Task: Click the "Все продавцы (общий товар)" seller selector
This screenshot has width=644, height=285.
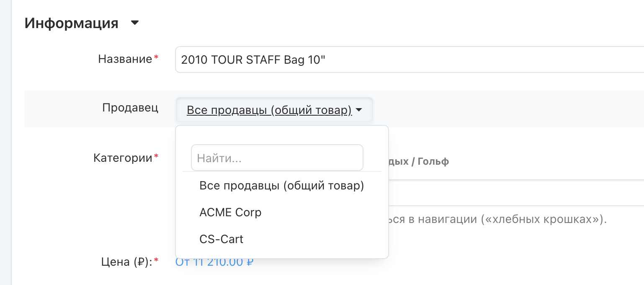Action: 269,110
